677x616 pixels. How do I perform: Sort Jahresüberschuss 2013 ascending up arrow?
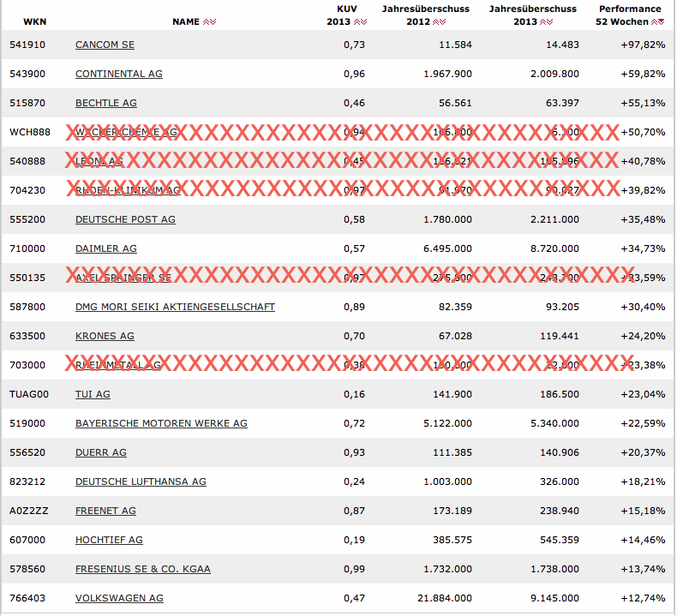pyautogui.click(x=542, y=22)
